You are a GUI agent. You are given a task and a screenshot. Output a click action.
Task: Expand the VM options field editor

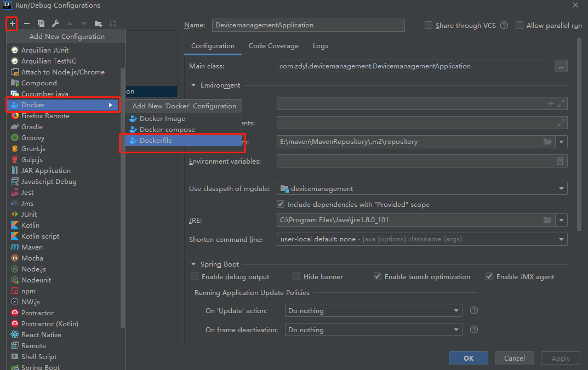[x=561, y=103]
